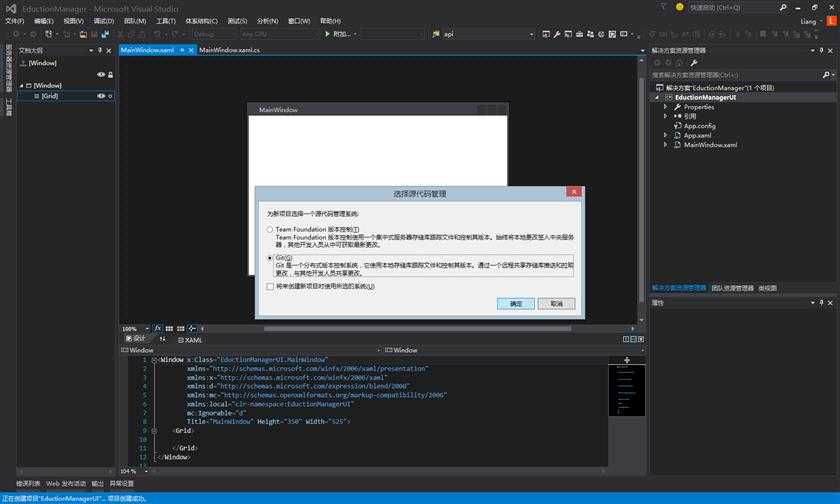
Task: Click the green Start debugging arrow
Action: (x=326, y=34)
